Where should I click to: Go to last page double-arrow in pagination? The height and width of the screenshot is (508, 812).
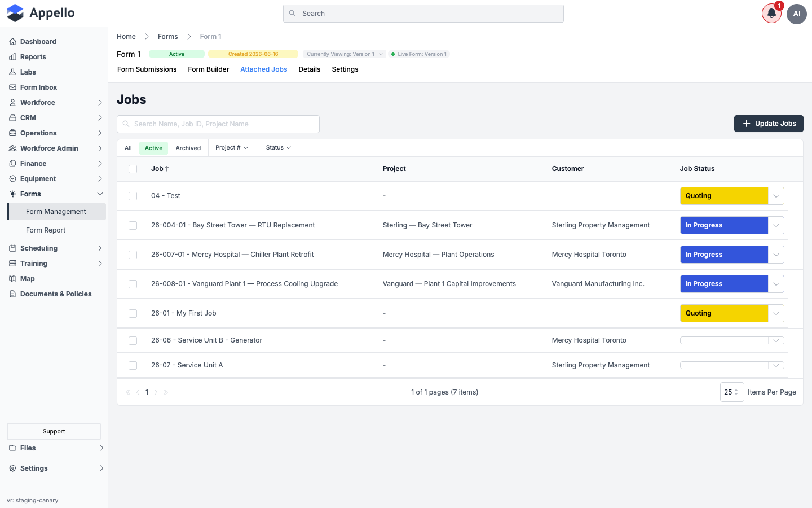(x=166, y=392)
